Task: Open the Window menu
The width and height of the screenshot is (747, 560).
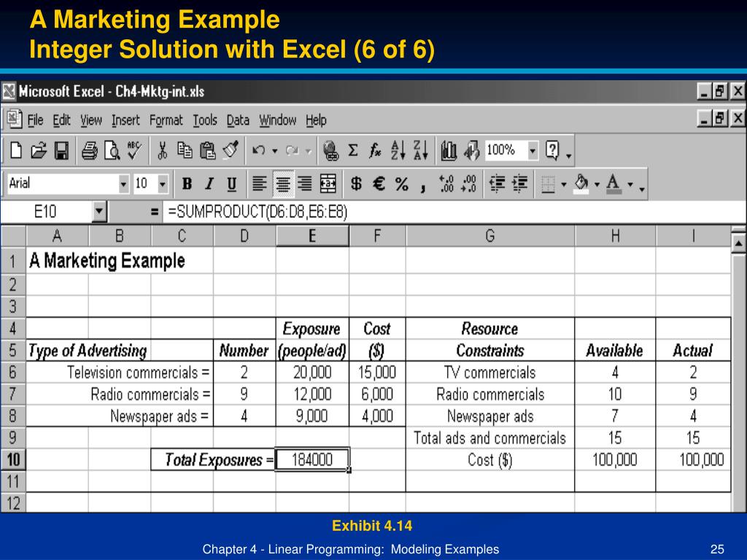Action: (x=278, y=120)
